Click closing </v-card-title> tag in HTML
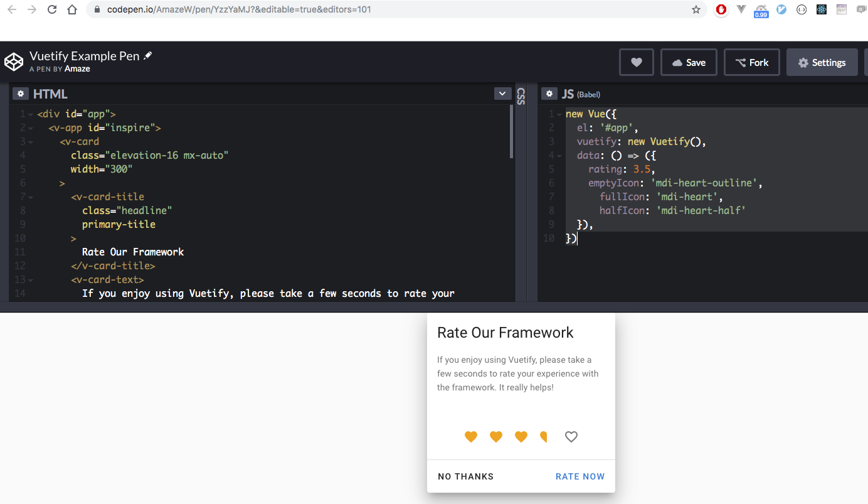Viewport: 868px width, 504px height. tap(113, 266)
